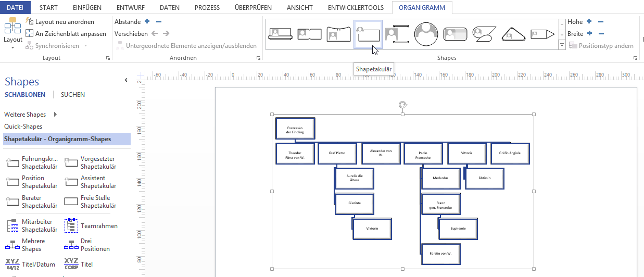Select the triangular shape style in gallery
This screenshot has height=277, width=644.
point(513,34)
